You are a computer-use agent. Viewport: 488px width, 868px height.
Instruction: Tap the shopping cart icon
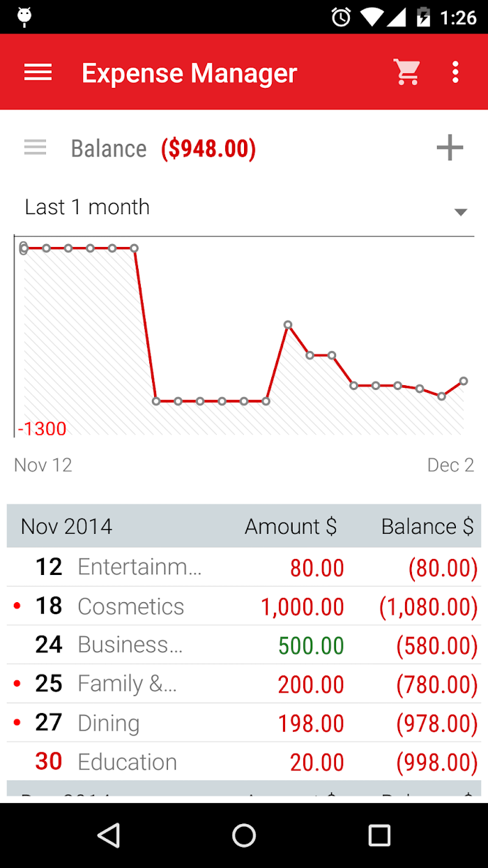(406, 72)
